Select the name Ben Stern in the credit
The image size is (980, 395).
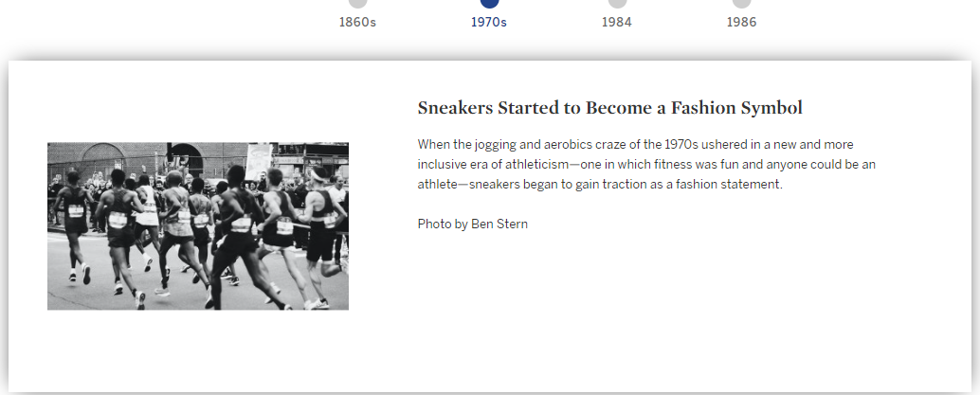pos(499,224)
